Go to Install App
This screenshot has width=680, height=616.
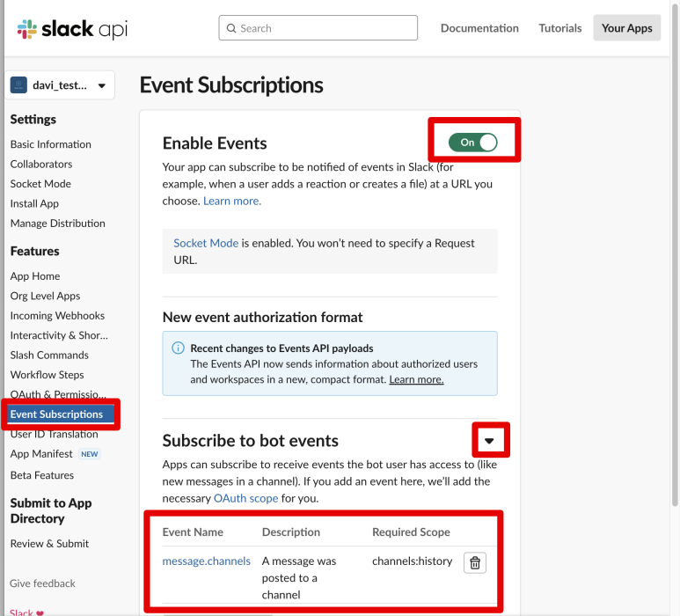click(x=34, y=203)
